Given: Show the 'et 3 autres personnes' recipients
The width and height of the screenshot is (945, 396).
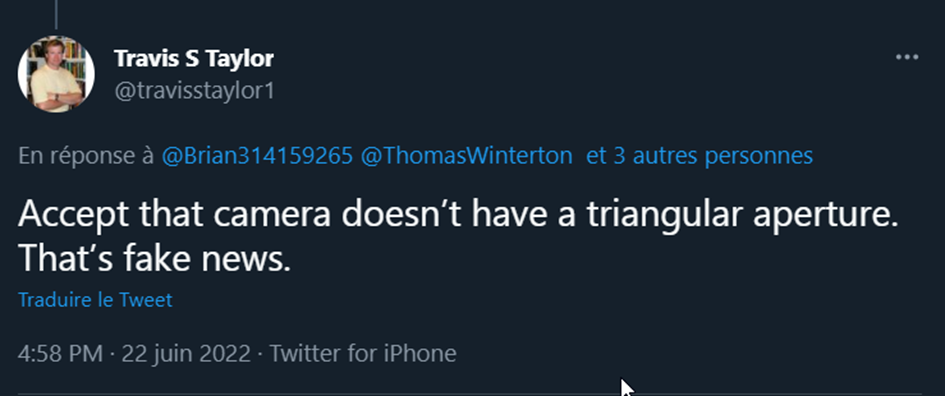Looking at the screenshot, I should click(699, 156).
